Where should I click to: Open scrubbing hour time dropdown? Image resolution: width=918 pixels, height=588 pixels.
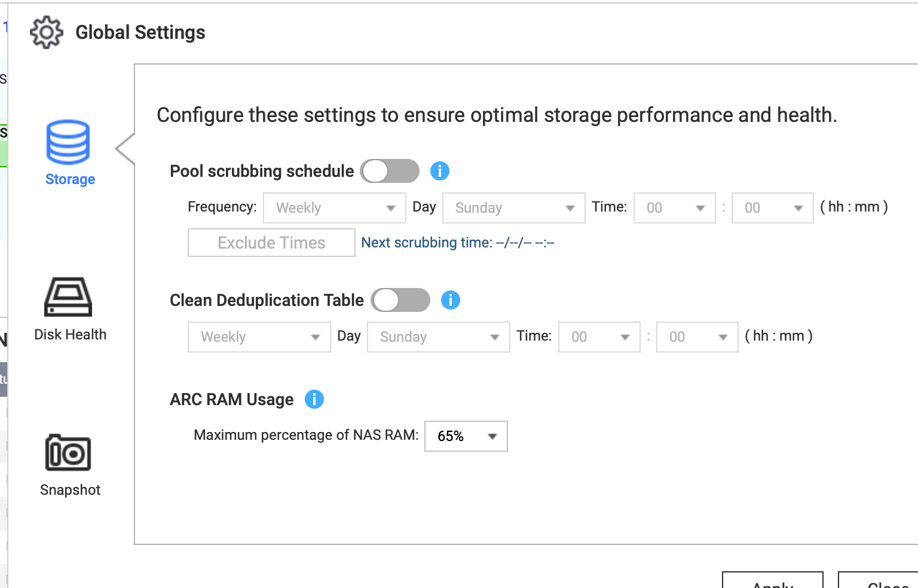[x=675, y=208]
